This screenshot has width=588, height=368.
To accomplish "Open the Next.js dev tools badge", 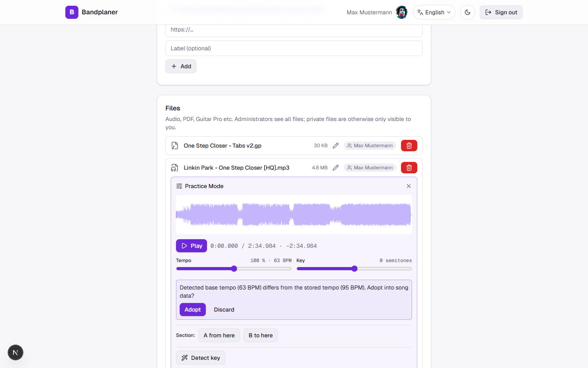I will (16, 352).
